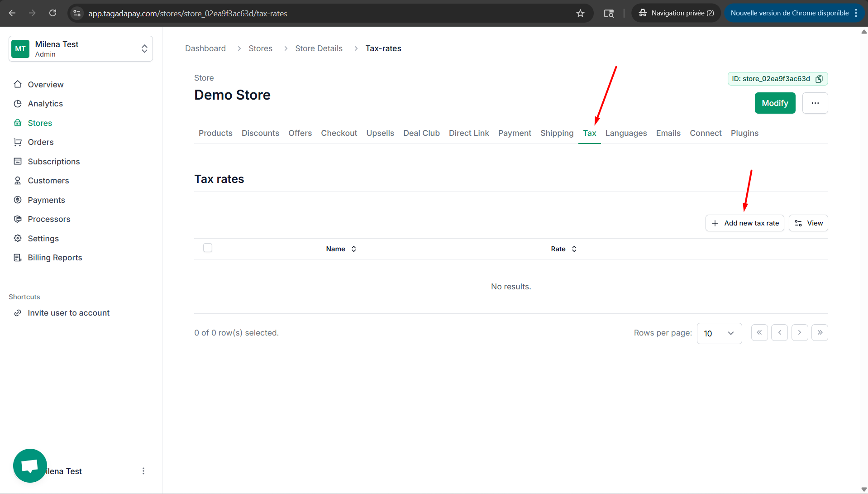Screen dimensions: 868x494
Task: Click the Settings gear icon
Action: pos(18,238)
